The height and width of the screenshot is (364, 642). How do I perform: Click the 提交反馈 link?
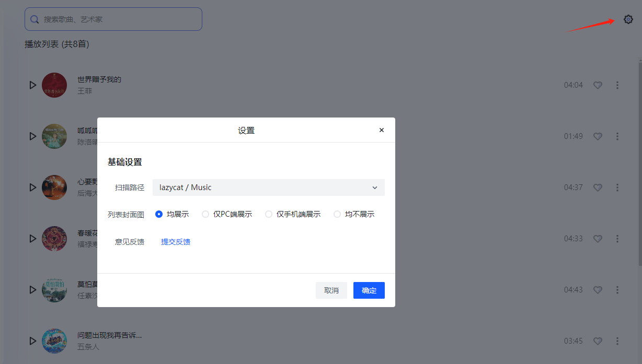(x=176, y=242)
